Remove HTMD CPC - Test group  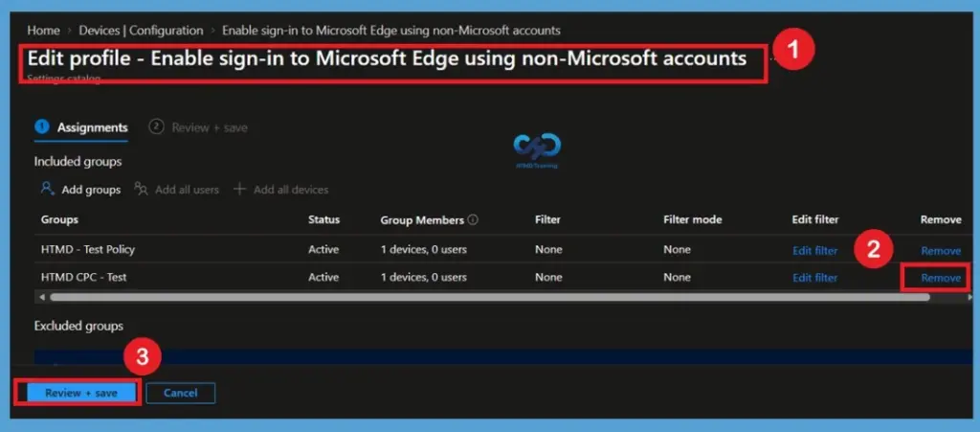941,278
